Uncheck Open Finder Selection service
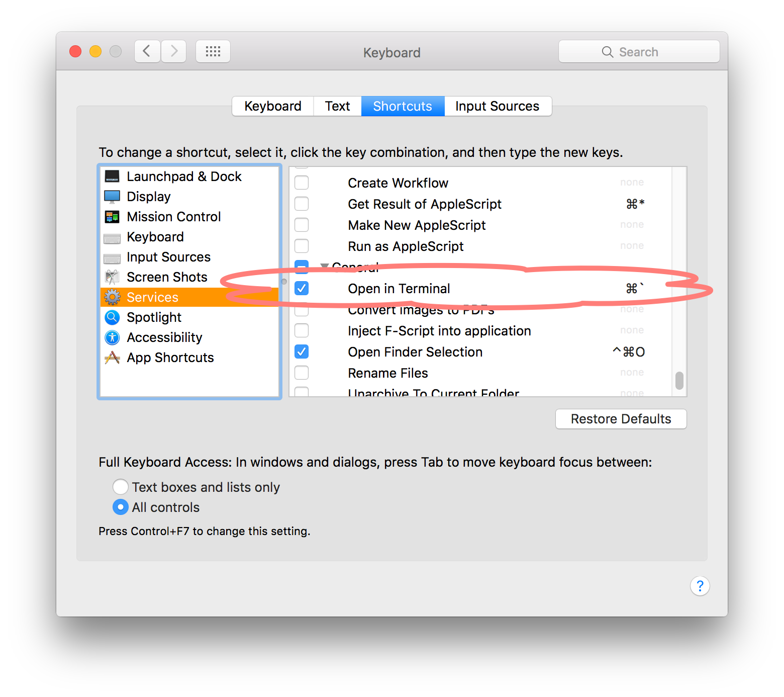Image resolution: width=784 pixels, height=697 pixels. (302, 352)
